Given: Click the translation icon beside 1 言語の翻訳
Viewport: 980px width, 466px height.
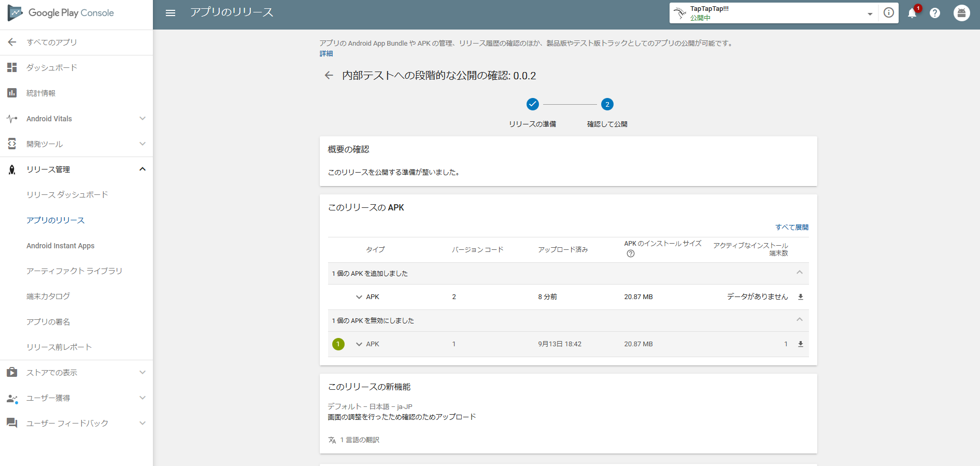Looking at the screenshot, I should pos(332,440).
